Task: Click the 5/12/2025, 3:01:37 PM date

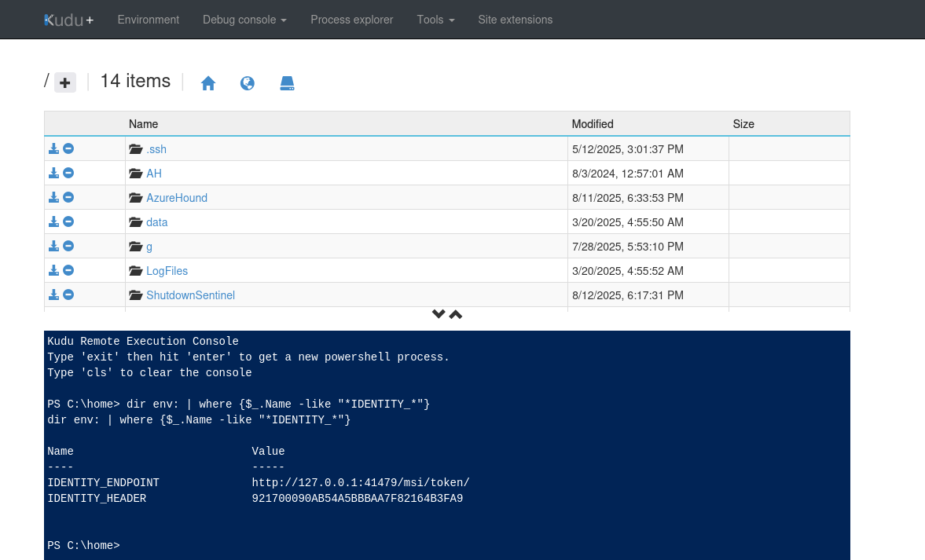Action: 628,149
